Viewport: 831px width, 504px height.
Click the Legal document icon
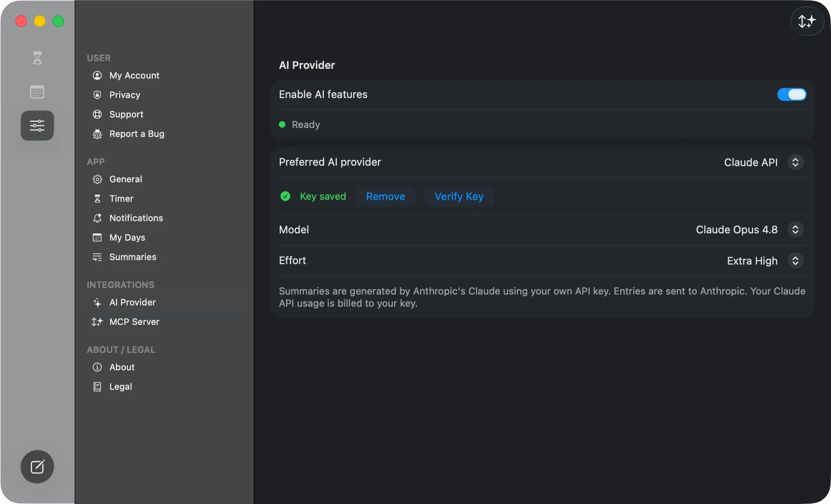[x=97, y=387]
